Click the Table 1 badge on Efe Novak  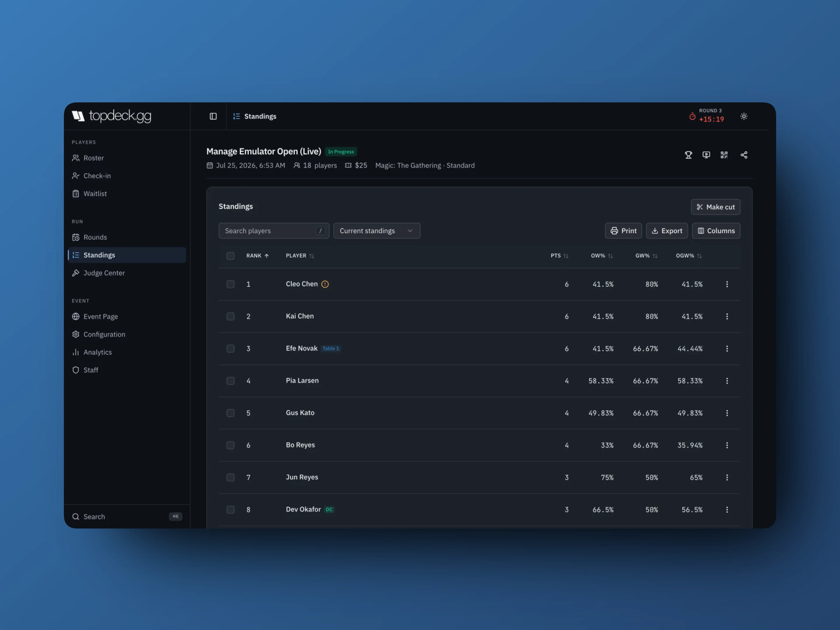330,349
